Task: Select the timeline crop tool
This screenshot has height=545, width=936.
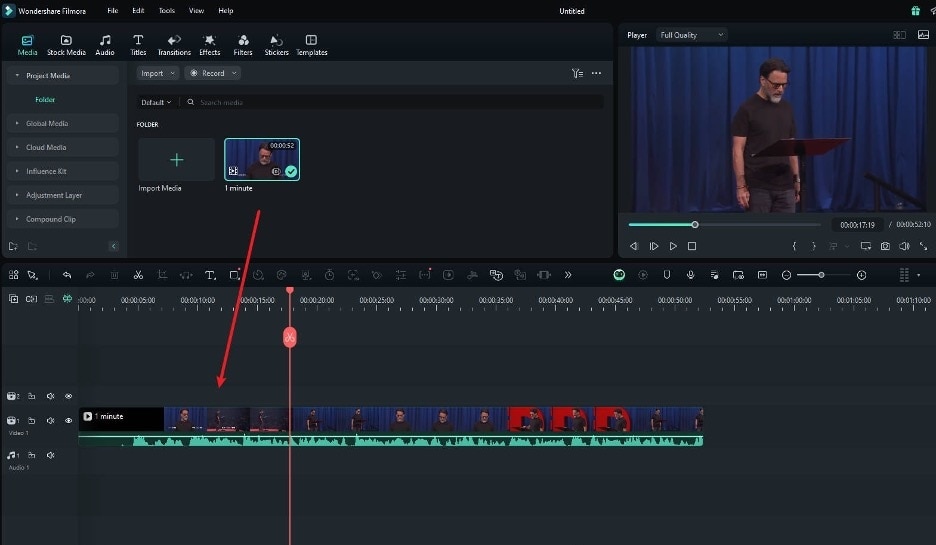Action: [x=162, y=275]
